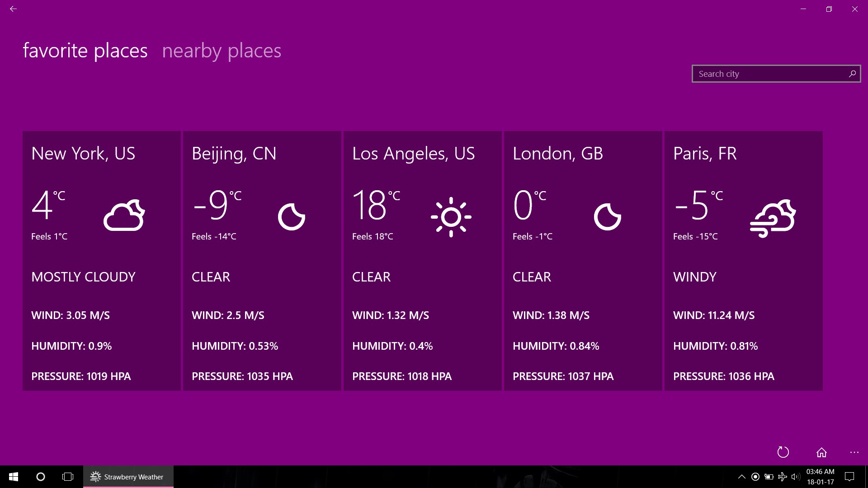Screen dimensions: 868x488
Task: Expand hidden icons in the system tray
Action: point(742,477)
